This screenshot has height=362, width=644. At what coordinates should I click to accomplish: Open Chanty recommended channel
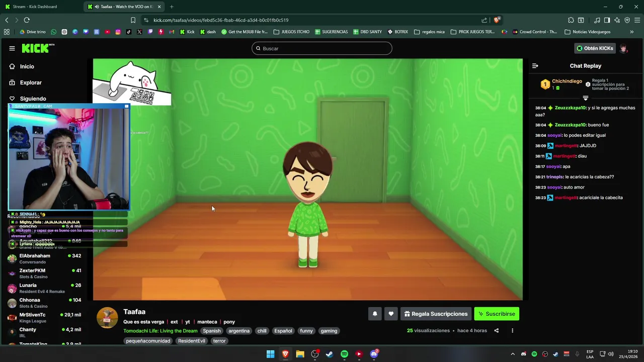click(44, 332)
